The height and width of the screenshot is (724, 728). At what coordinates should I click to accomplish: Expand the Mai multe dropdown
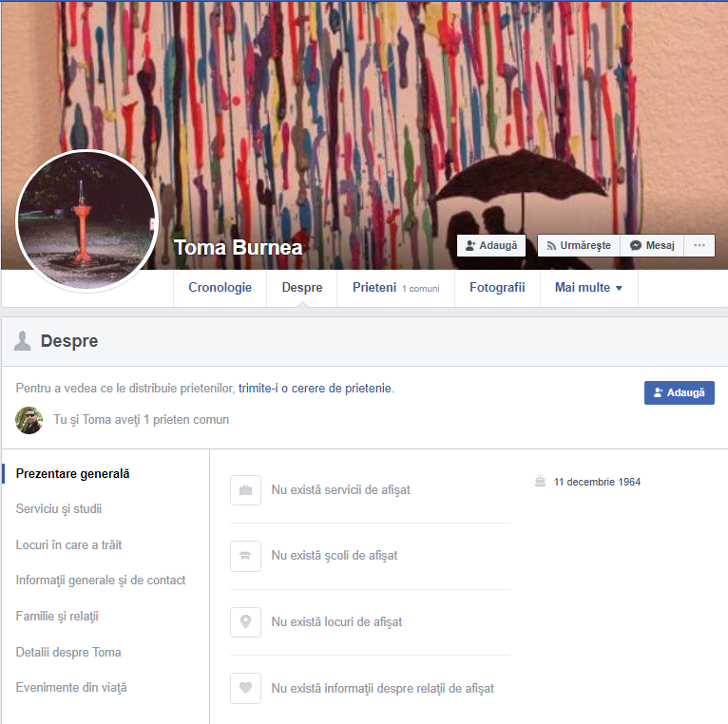tap(588, 288)
